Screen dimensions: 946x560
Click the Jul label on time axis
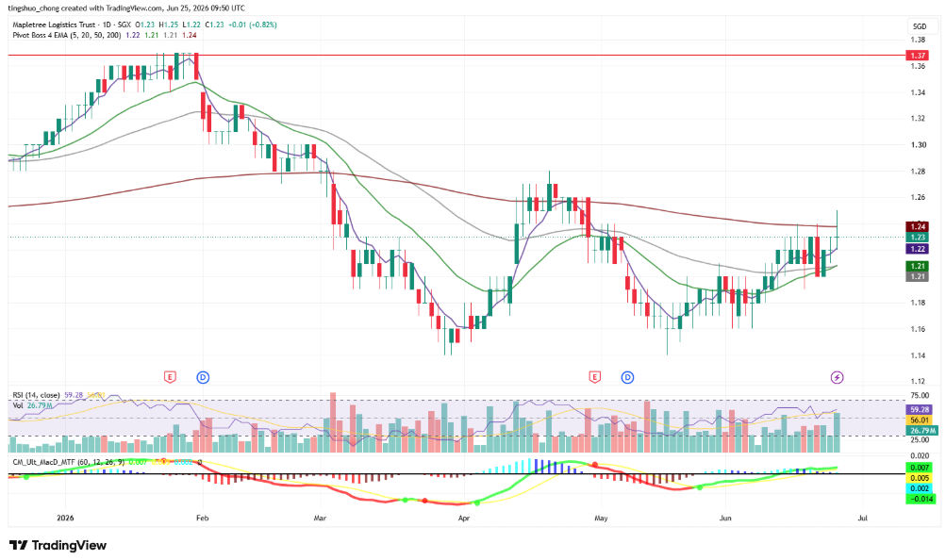[863, 518]
